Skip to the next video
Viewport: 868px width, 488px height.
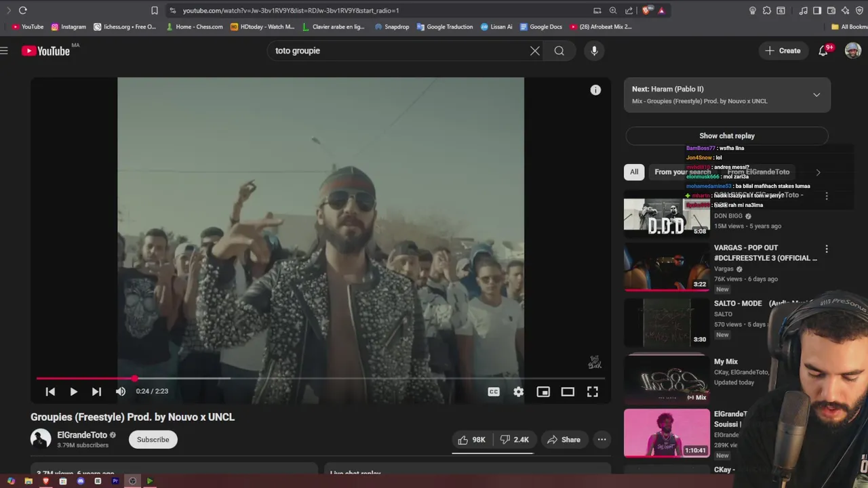(96, 392)
